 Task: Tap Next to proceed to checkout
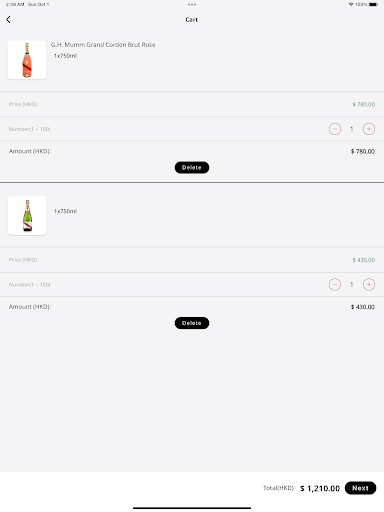[x=360, y=488]
